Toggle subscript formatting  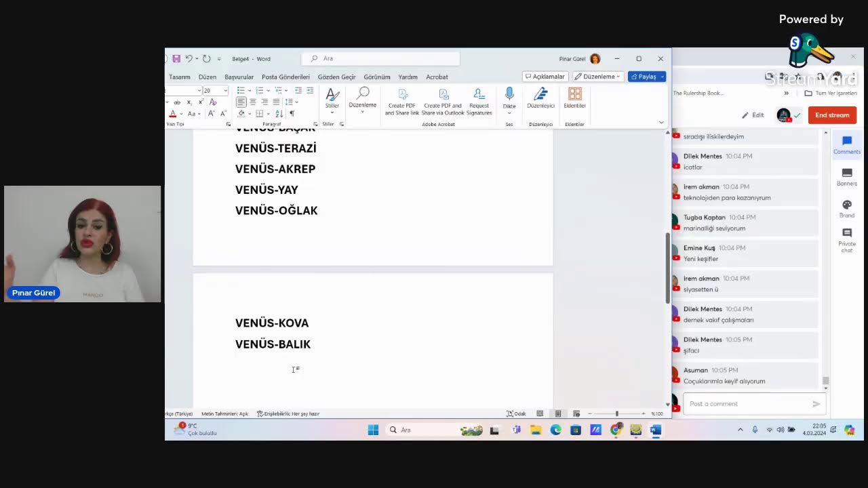point(189,102)
